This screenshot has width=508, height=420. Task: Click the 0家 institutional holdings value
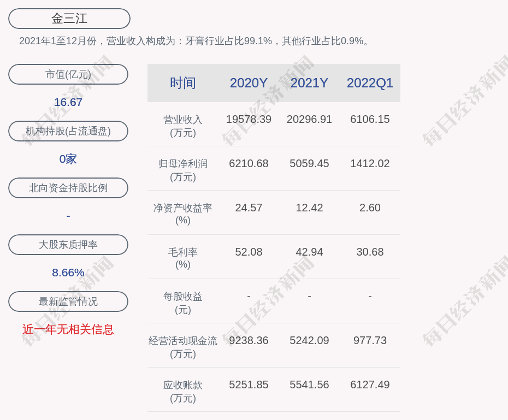tap(68, 159)
